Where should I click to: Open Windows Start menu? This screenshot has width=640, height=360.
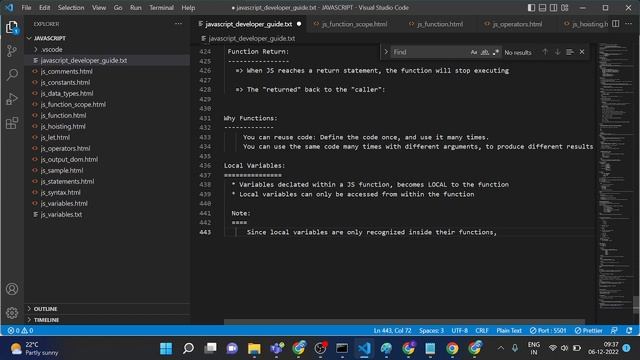tap(166, 348)
